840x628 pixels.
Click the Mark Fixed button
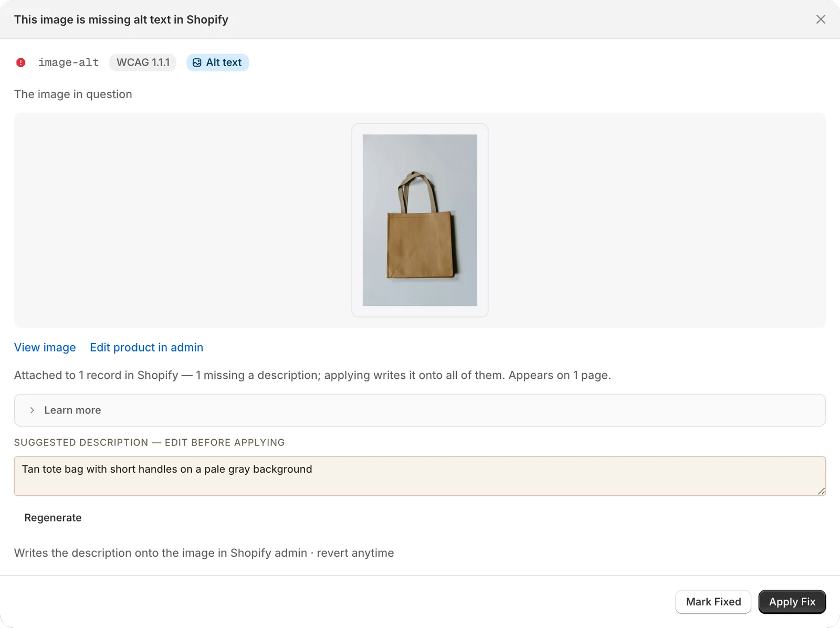pyautogui.click(x=713, y=602)
